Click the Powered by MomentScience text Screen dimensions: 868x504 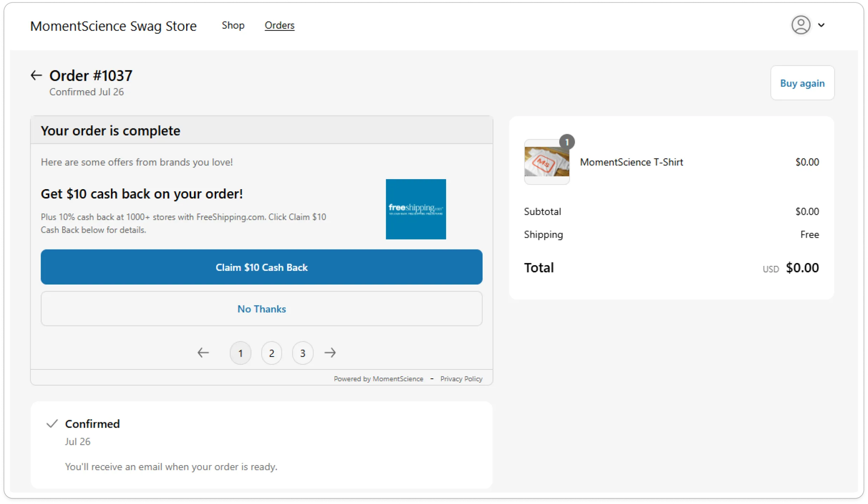378,379
